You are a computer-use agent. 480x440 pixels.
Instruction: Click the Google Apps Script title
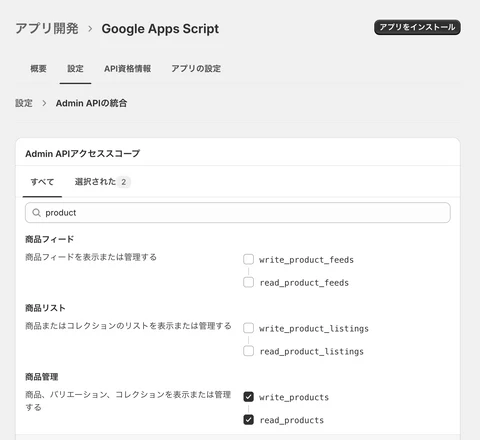160,29
